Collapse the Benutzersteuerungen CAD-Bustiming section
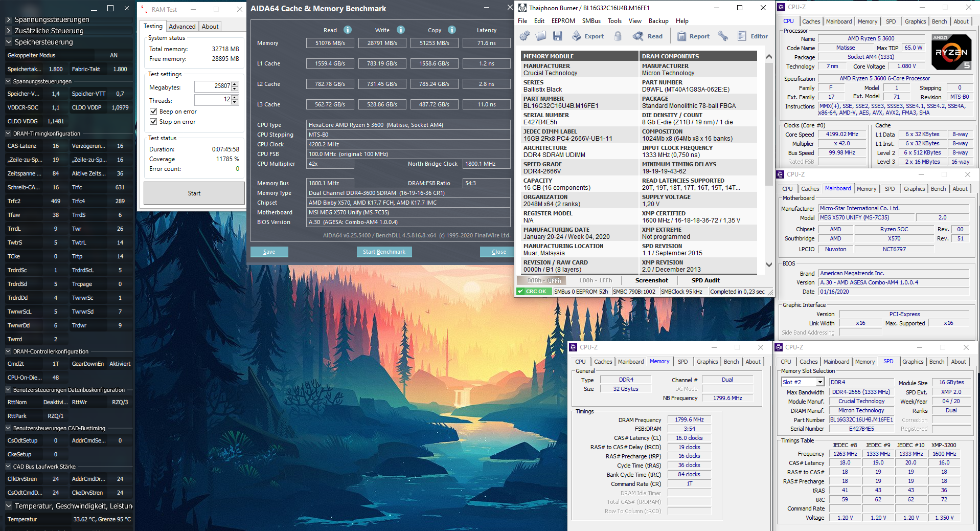The height and width of the screenshot is (531, 980). pyautogui.click(x=8, y=428)
